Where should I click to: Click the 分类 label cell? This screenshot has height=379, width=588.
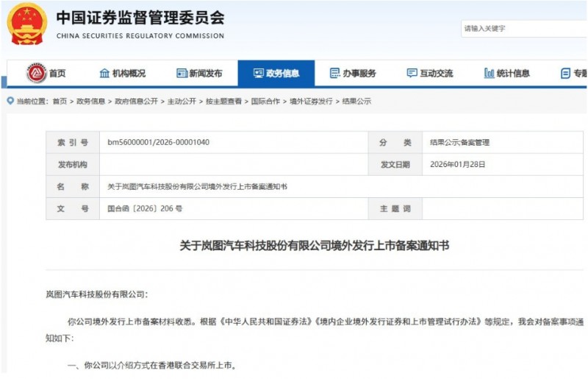point(395,142)
